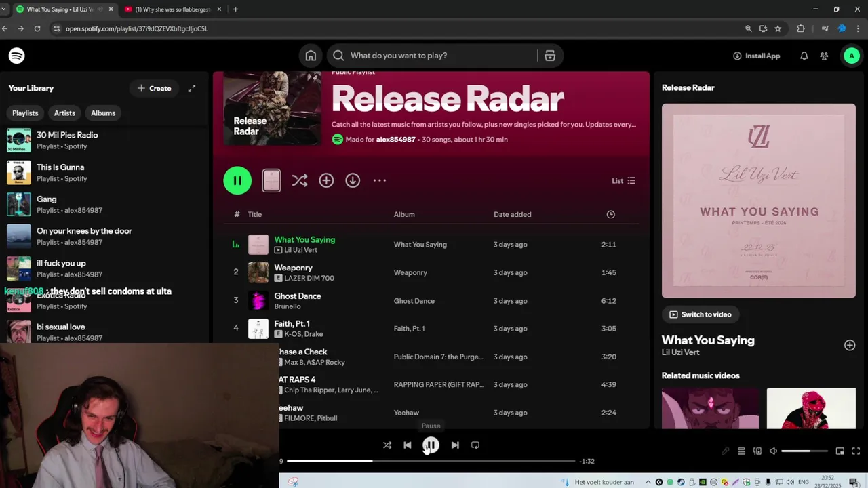Open the Gang playlist
Viewport: 868px width, 488px height.
pyautogui.click(x=105, y=204)
